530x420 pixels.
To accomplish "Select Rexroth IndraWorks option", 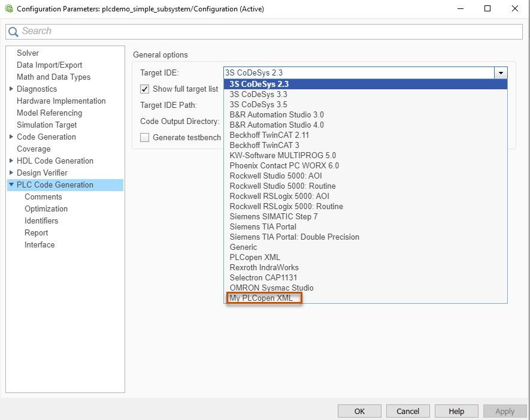I will (366, 267).
